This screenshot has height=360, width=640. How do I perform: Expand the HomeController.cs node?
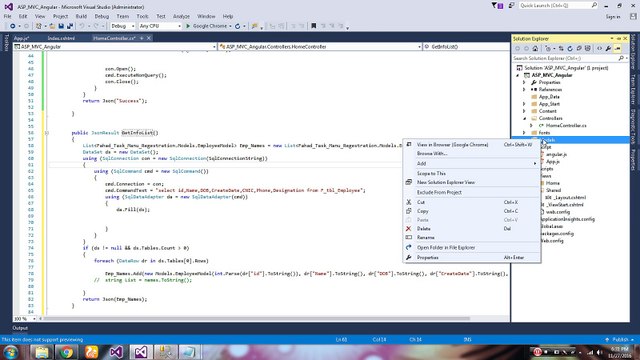click(531, 126)
